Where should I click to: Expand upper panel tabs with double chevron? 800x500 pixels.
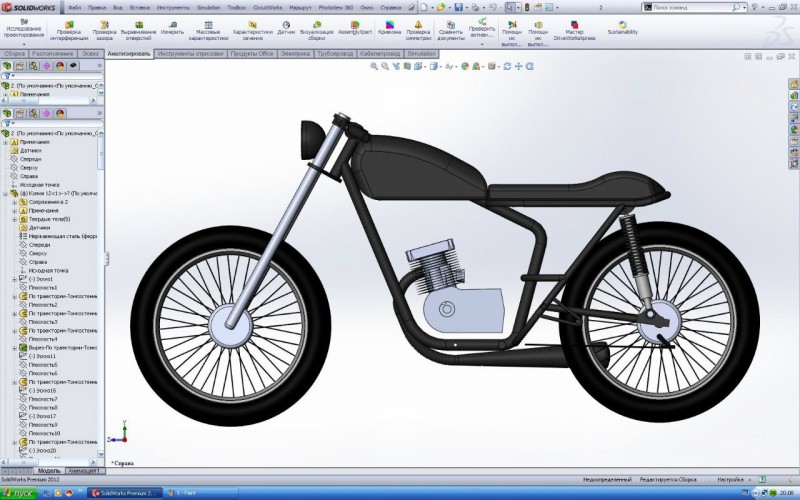(x=99, y=66)
